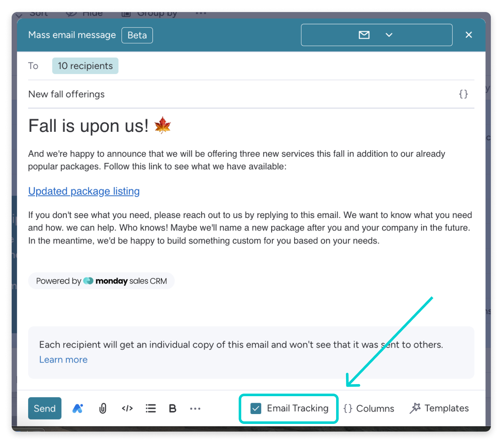Close the Mass email message dialog
This screenshot has width=504, height=444.
[469, 35]
